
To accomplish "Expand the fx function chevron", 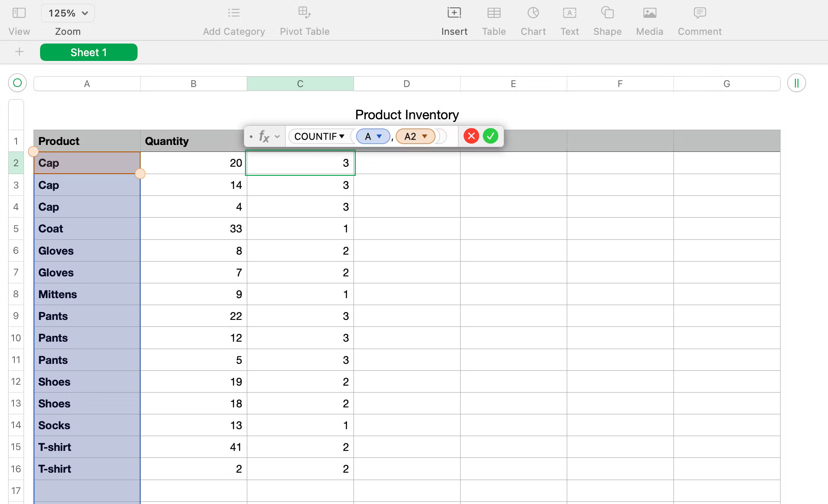I will click(277, 136).
